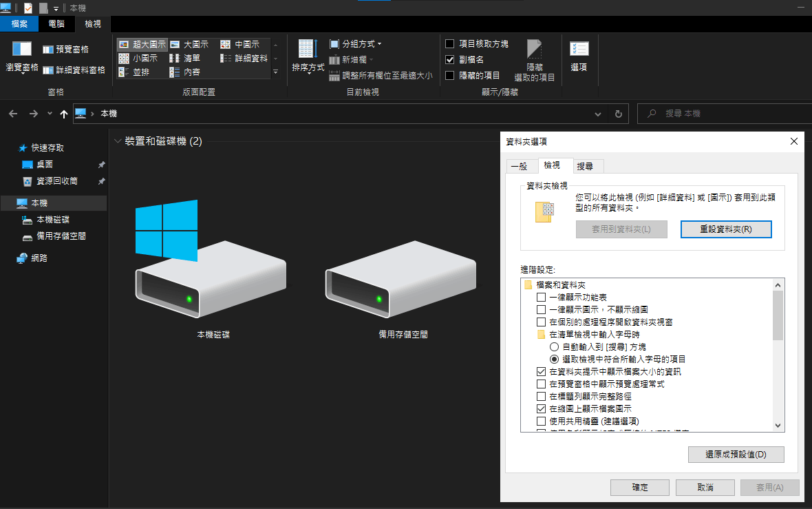Image resolution: width=812 pixels, height=509 pixels.
Task: Open Quick Access Toolbar customize dropdown
Action: click(56, 9)
